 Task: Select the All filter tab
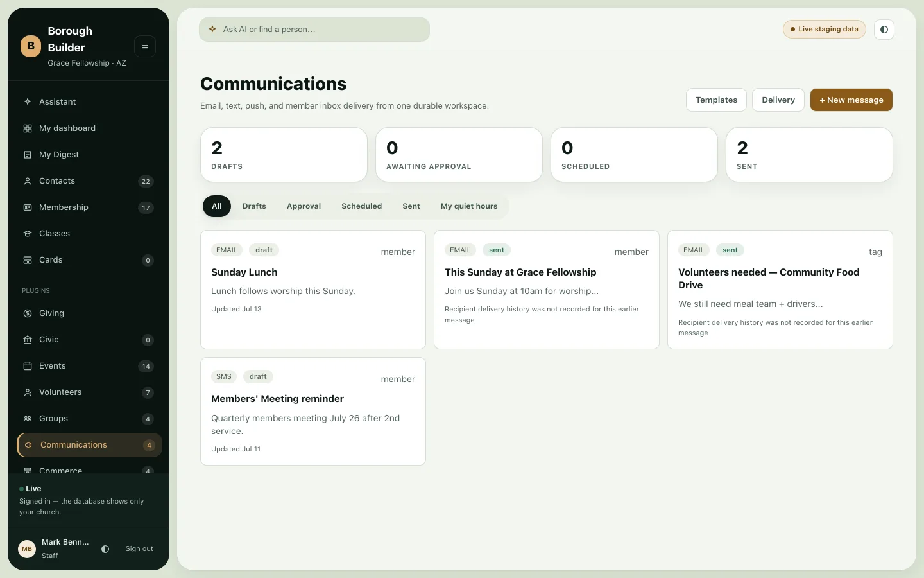coord(217,206)
